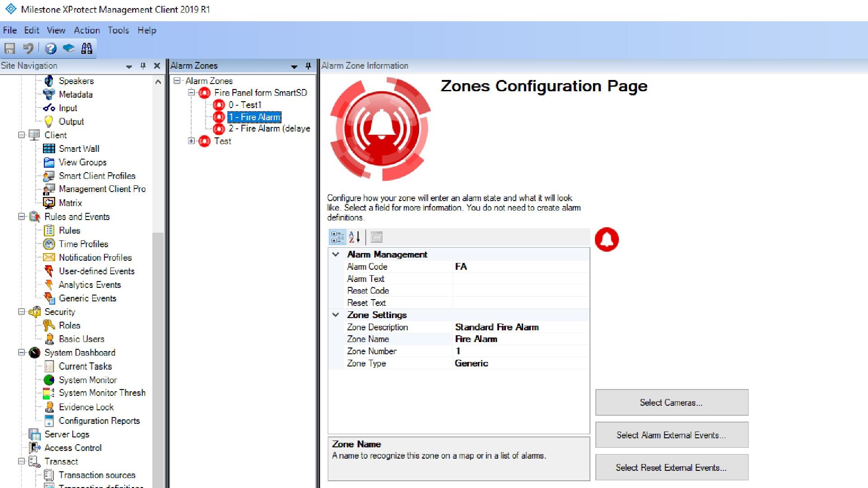Click the Save toolbar icon

point(9,48)
